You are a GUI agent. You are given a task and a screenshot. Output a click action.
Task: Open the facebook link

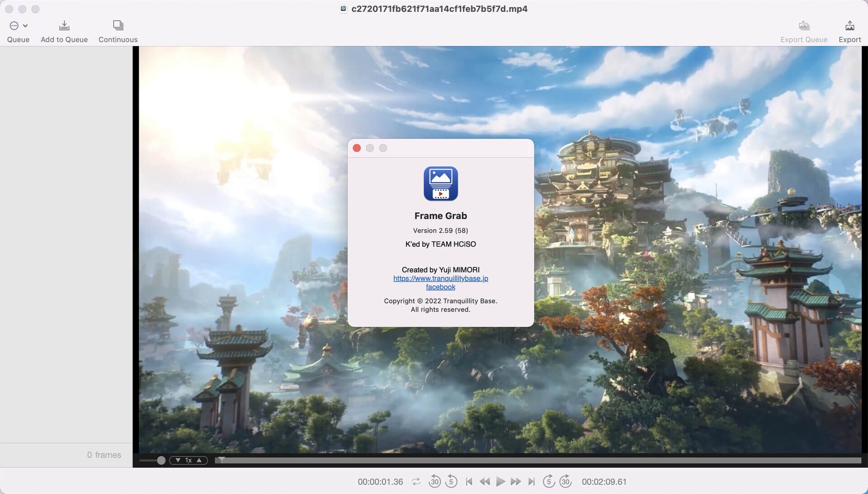(440, 287)
